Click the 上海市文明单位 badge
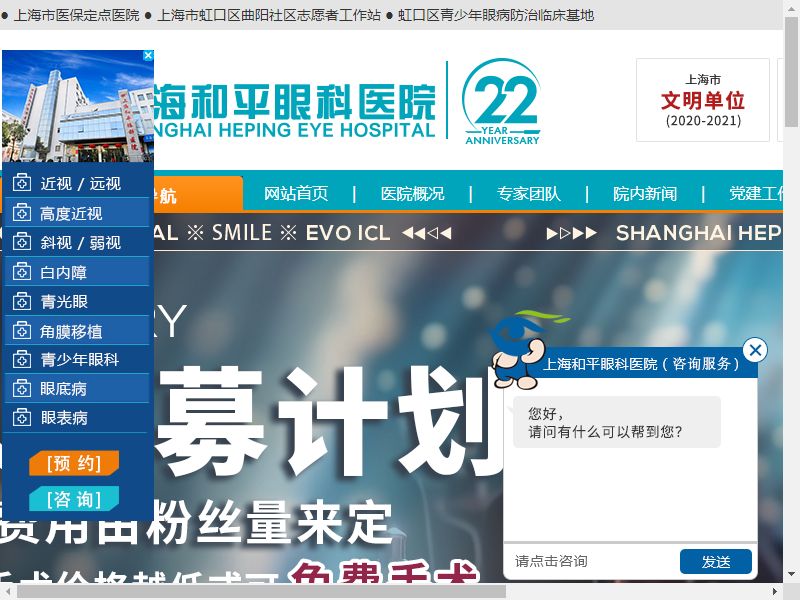This screenshot has height=600, width=800. [x=703, y=100]
